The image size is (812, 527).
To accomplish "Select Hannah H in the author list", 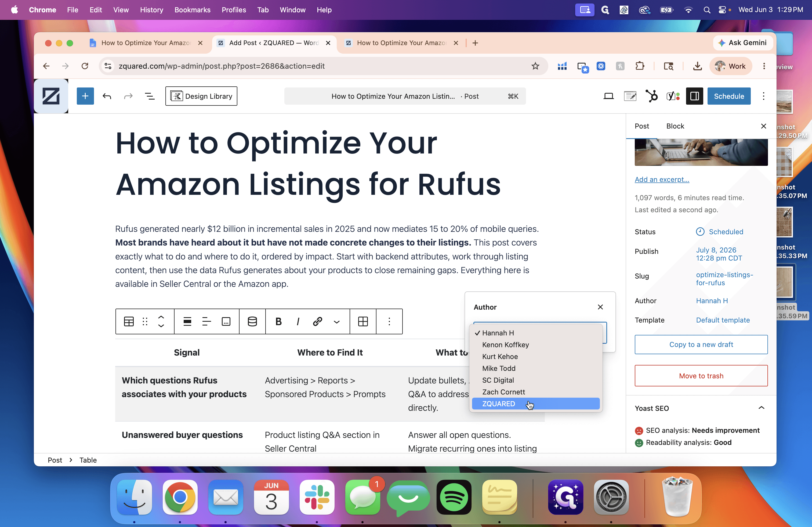I will pos(536,333).
